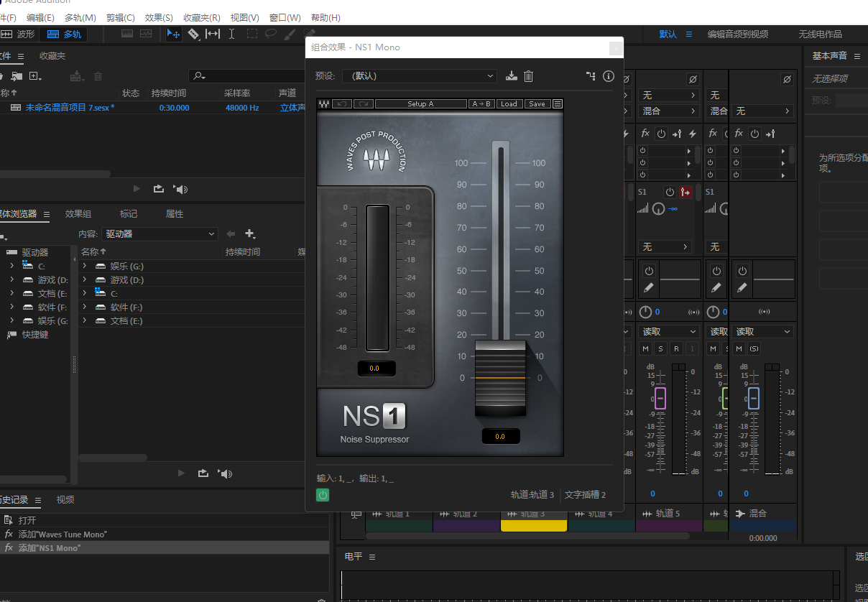Screen dimensions: 868x602
Task: Open the 读取 automation mode dropdown
Action: [x=668, y=331]
